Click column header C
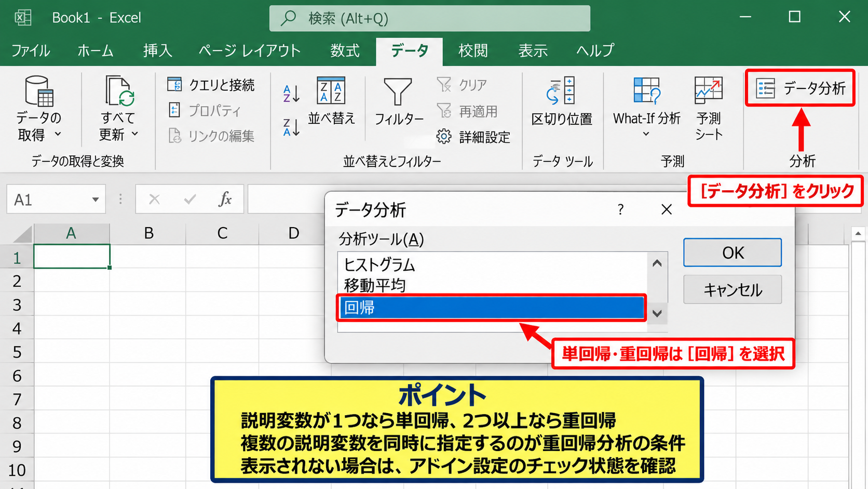This screenshot has height=489, width=868. tap(222, 233)
